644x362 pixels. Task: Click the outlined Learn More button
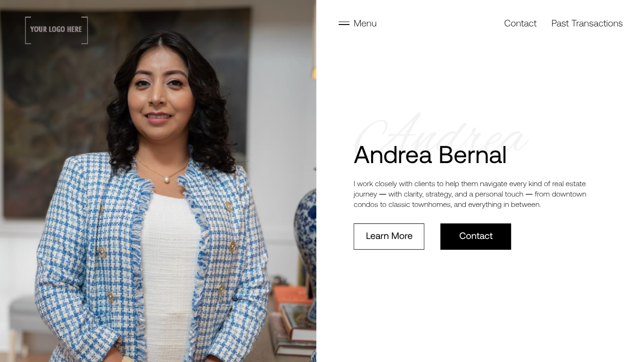(x=389, y=237)
